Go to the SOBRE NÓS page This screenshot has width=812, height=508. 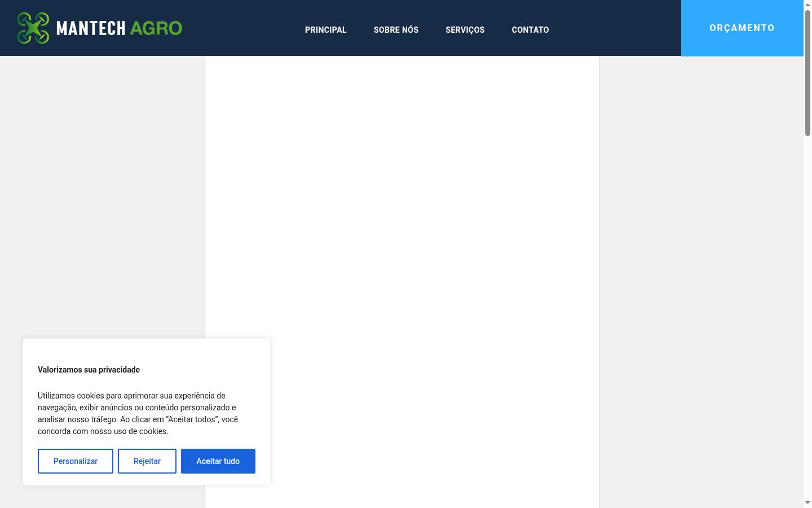click(x=396, y=30)
